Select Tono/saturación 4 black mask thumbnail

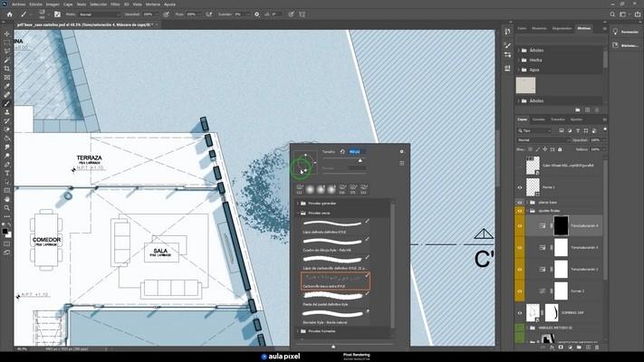pos(561,226)
